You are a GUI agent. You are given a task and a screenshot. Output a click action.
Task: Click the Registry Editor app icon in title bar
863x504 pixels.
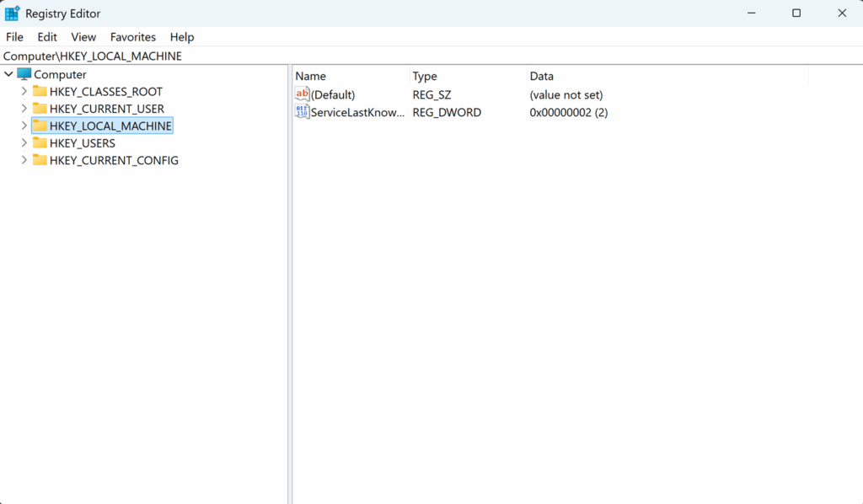tap(13, 13)
